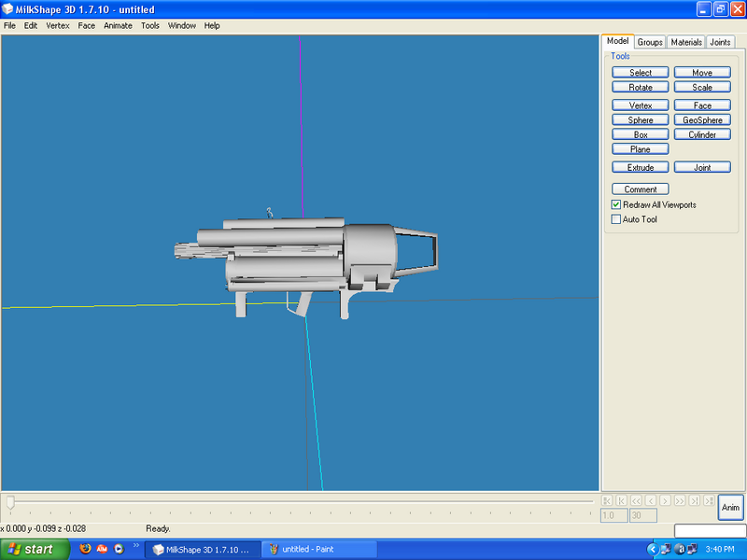This screenshot has height=560, width=747.
Task: Click the total frames field showing 30
Action: [643, 515]
